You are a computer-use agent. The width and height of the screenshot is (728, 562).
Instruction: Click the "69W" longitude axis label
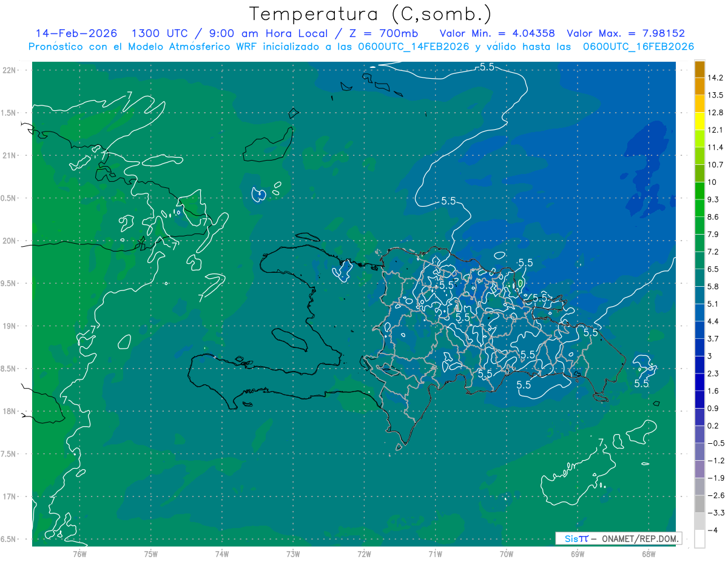[x=577, y=554]
